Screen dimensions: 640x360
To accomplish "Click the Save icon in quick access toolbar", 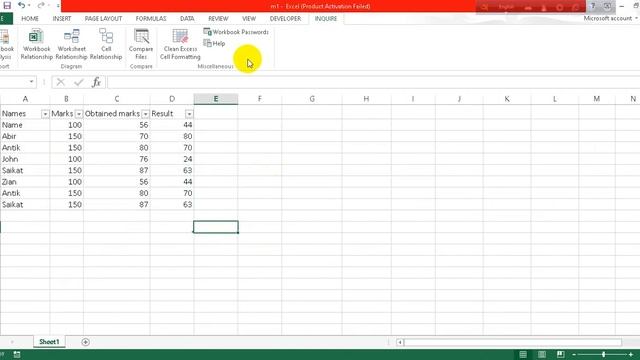I will 7,6.
